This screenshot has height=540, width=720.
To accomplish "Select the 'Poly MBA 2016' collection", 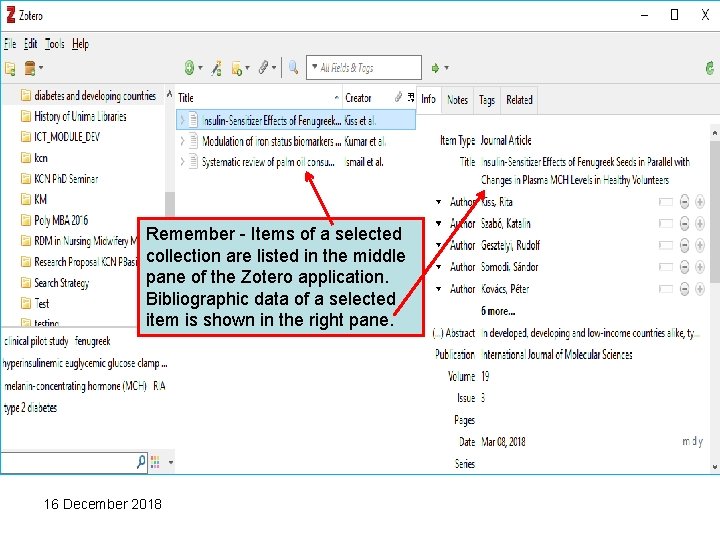I will [61, 220].
